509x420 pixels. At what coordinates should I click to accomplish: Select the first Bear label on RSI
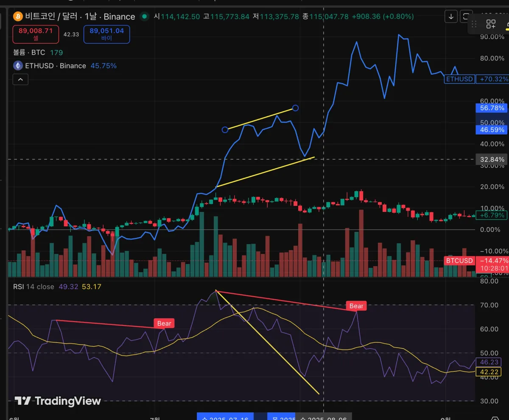164,323
